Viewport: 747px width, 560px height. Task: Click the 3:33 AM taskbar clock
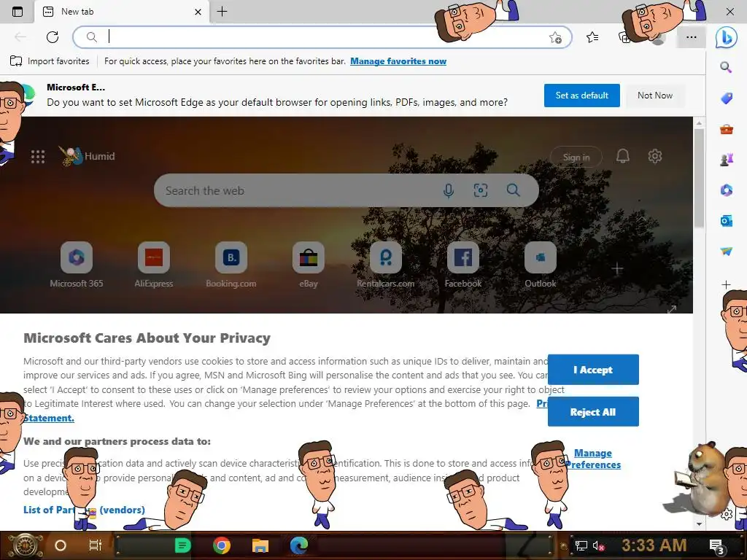pyautogui.click(x=654, y=545)
